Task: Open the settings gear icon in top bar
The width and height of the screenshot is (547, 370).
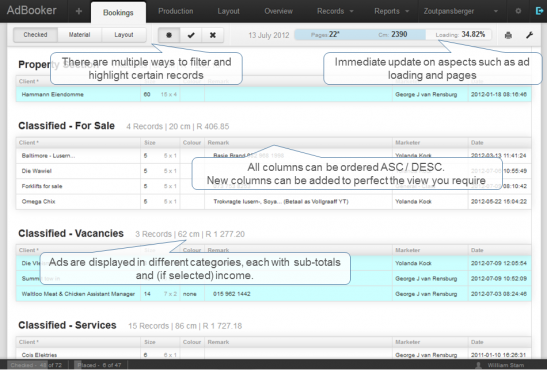Action: pyautogui.click(x=518, y=11)
